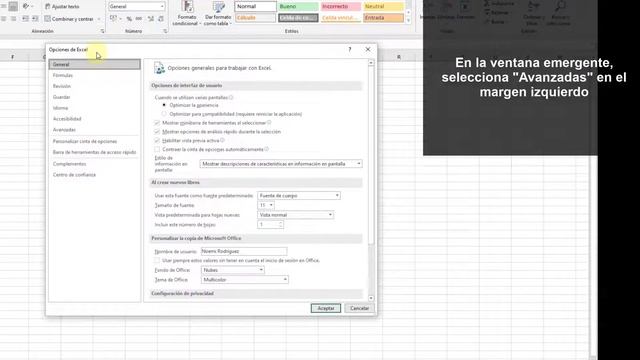Click the Nombre de usuario text field
Image resolution: width=640 pixels, height=360 pixels.
(244, 251)
